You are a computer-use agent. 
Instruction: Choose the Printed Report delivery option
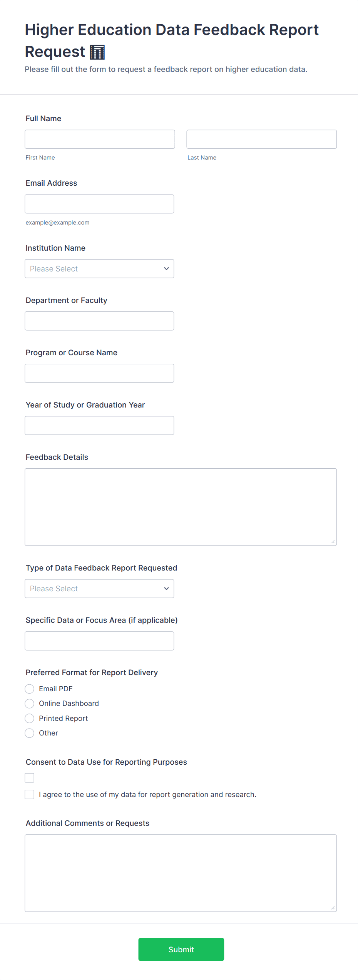30,718
